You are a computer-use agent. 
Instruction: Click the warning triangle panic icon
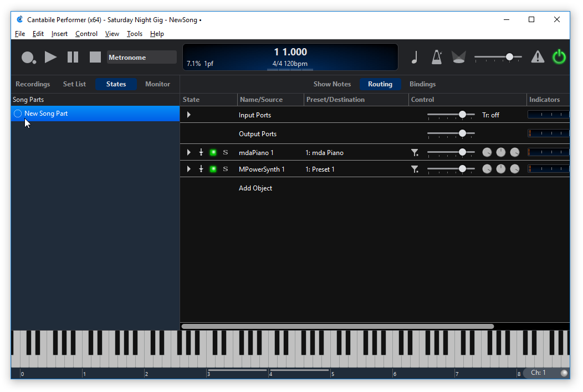pos(538,57)
